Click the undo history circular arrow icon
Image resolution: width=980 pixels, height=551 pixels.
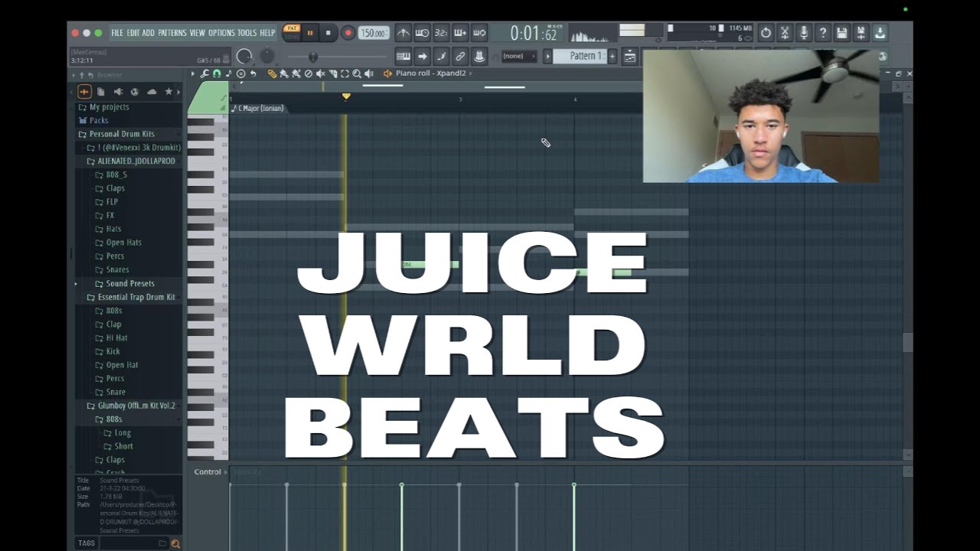click(x=766, y=33)
